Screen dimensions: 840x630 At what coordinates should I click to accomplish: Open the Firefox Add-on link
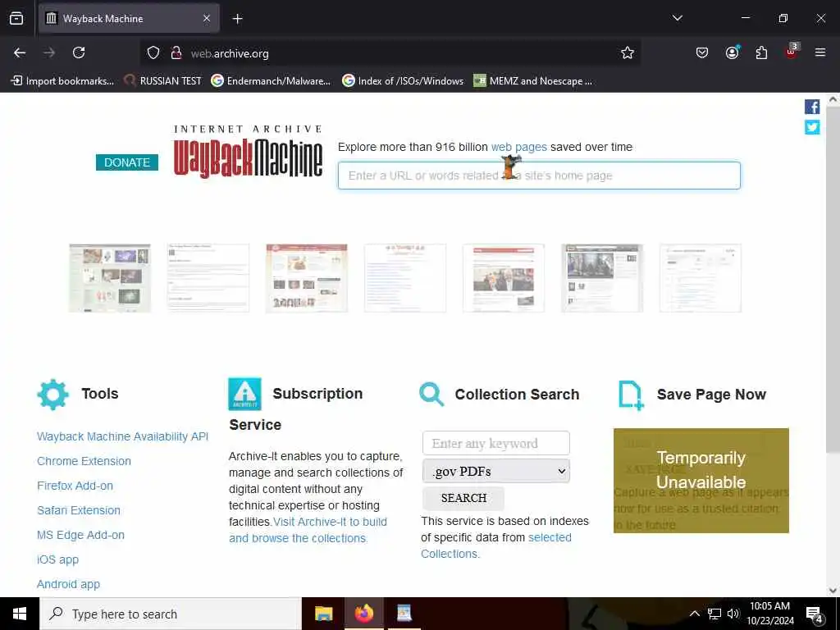[75, 486]
